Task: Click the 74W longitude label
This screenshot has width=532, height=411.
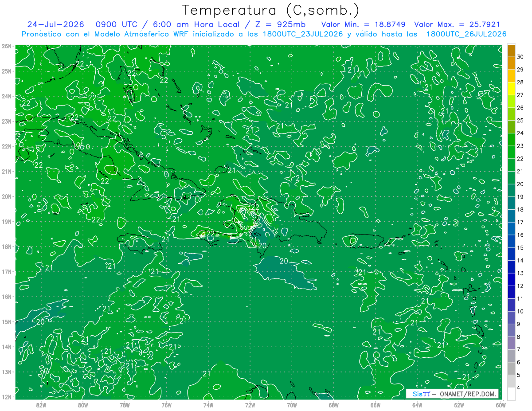Action: [x=208, y=405]
